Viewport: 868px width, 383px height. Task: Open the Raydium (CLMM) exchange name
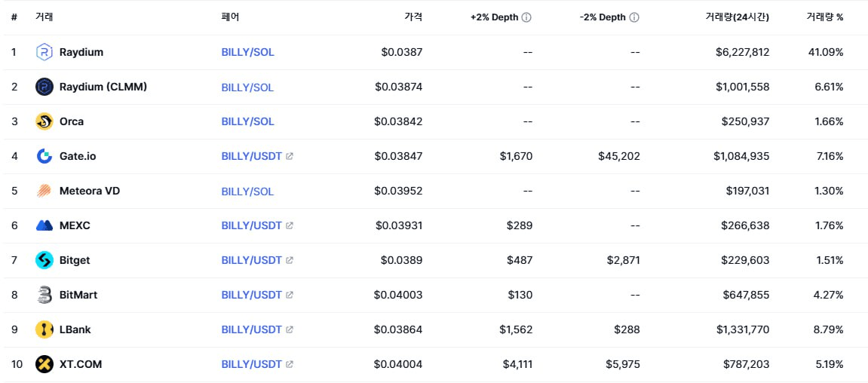[103, 87]
